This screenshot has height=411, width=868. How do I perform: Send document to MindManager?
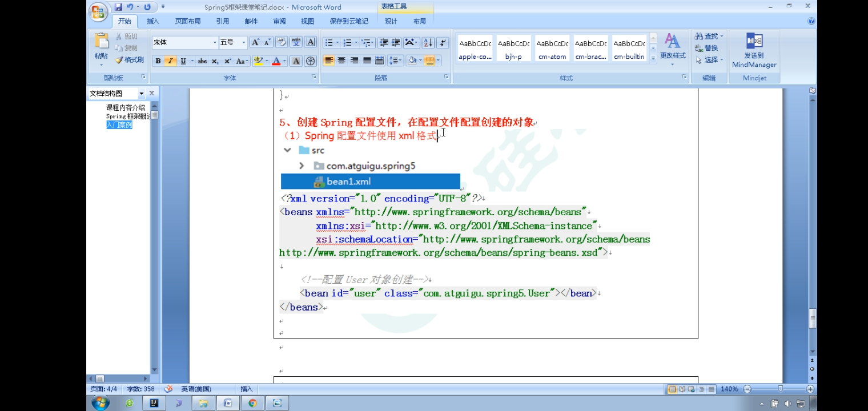[x=754, y=50]
